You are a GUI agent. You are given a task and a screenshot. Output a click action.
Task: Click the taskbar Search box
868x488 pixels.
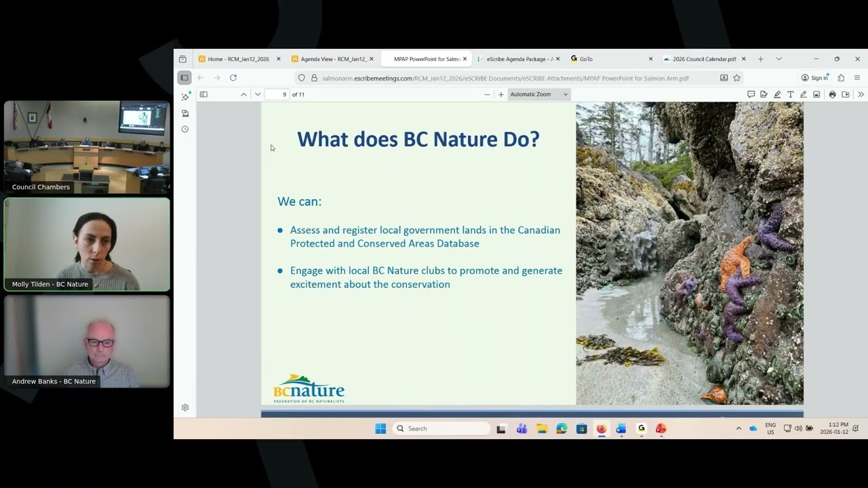[441, 428]
